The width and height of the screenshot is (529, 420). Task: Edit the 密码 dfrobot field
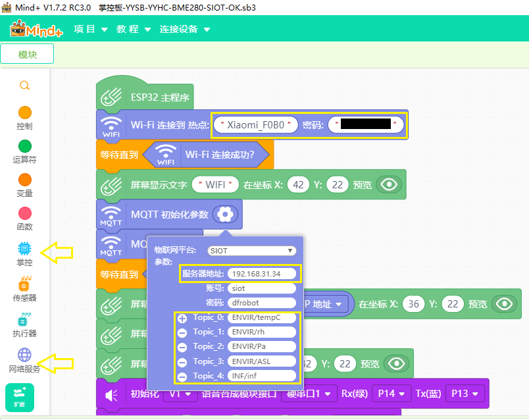pyautogui.click(x=262, y=303)
